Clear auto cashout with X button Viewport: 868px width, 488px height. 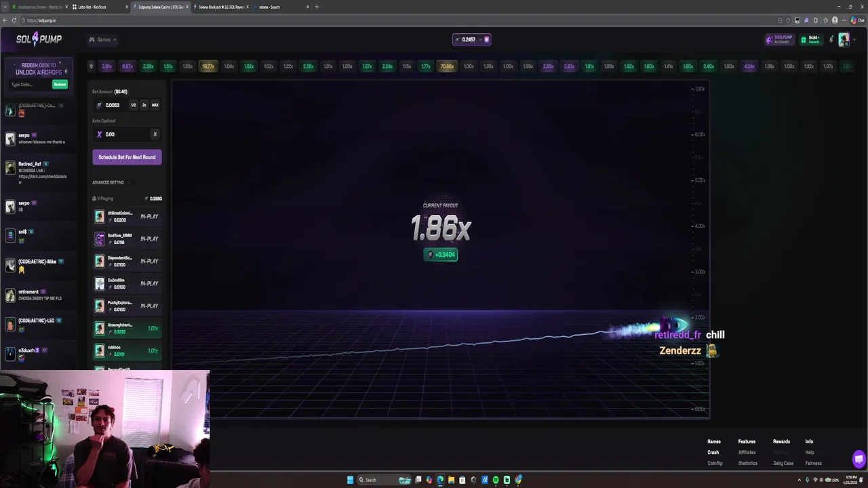click(155, 134)
